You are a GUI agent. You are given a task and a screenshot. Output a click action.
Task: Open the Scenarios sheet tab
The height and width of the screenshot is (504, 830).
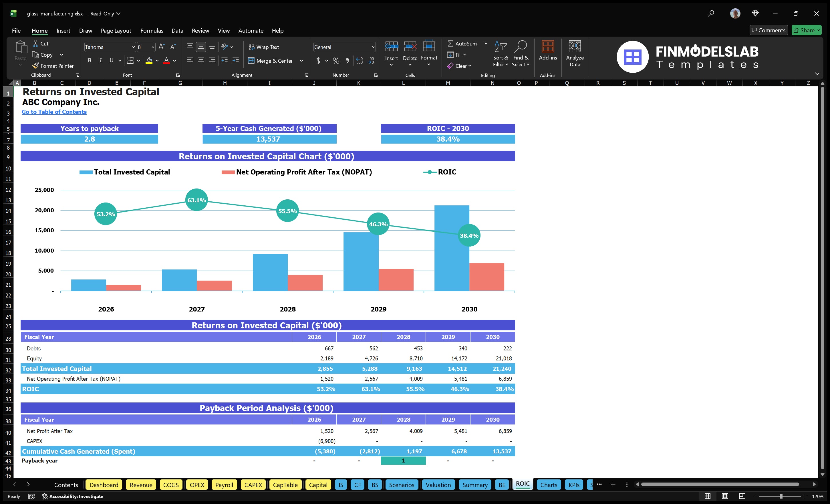402,485
